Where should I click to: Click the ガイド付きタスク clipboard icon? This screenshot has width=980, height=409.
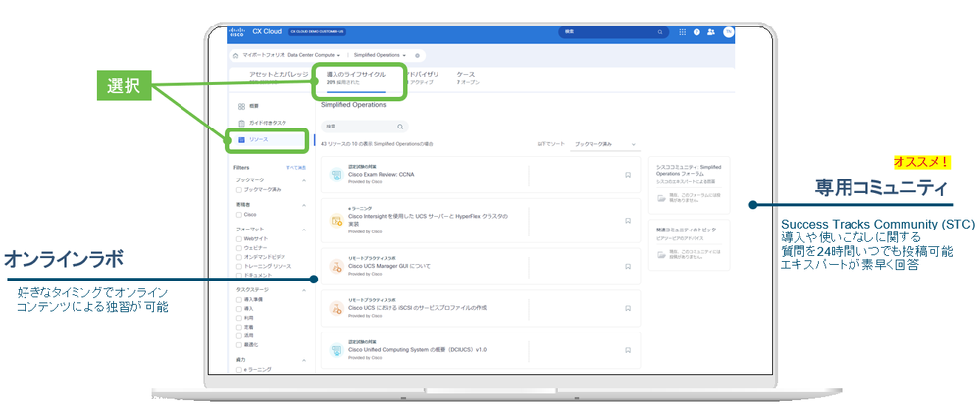click(242, 123)
